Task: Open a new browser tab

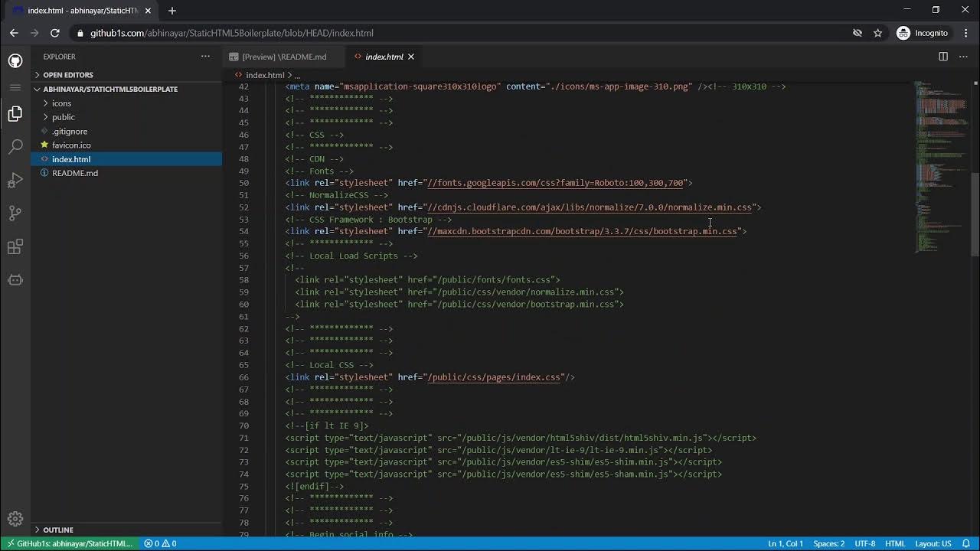Action: coord(172,11)
